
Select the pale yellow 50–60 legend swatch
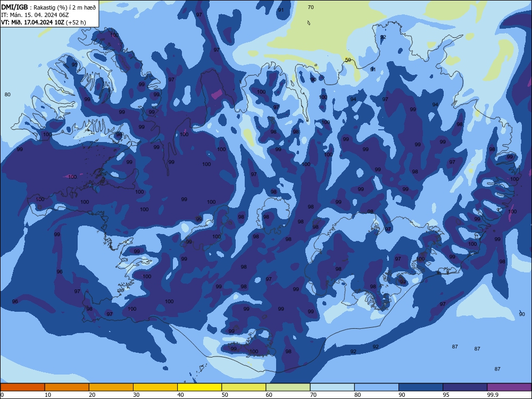(244, 387)
